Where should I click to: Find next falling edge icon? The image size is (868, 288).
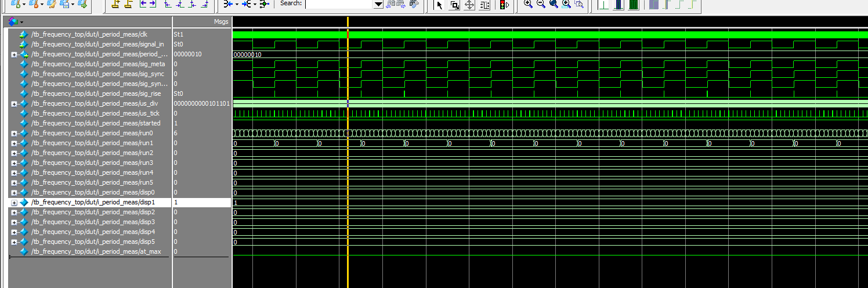tap(179, 4)
